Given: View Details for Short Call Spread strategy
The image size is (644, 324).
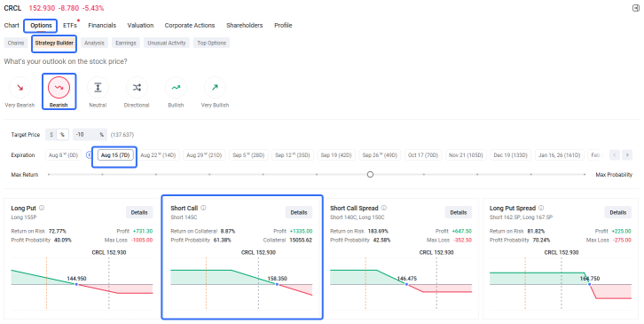Looking at the screenshot, I should coord(459,212).
